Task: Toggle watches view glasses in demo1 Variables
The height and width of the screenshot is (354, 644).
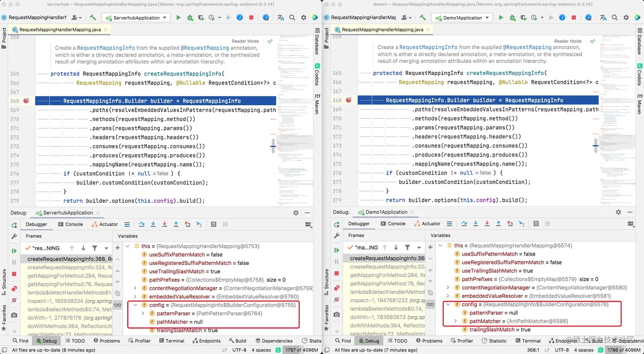Action: (430, 304)
